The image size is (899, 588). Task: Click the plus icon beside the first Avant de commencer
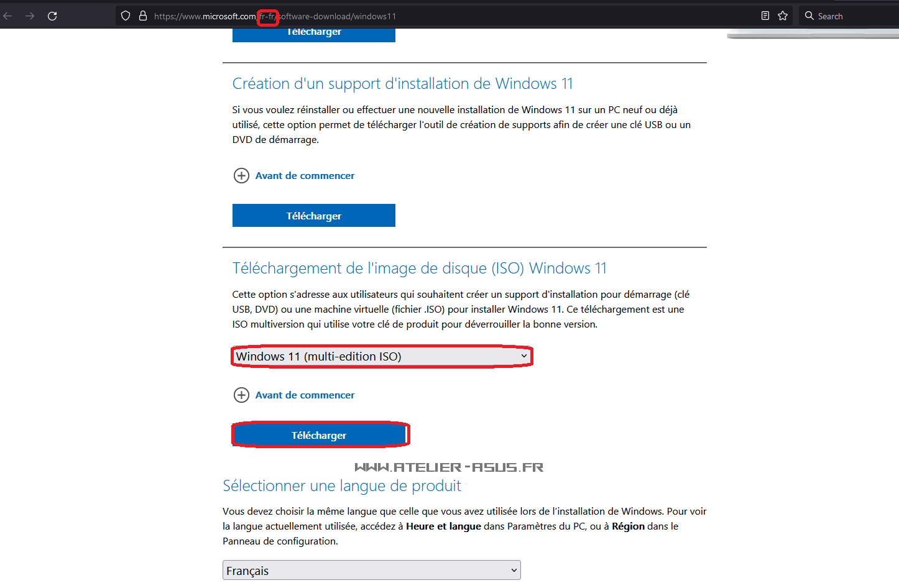[x=242, y=176]
